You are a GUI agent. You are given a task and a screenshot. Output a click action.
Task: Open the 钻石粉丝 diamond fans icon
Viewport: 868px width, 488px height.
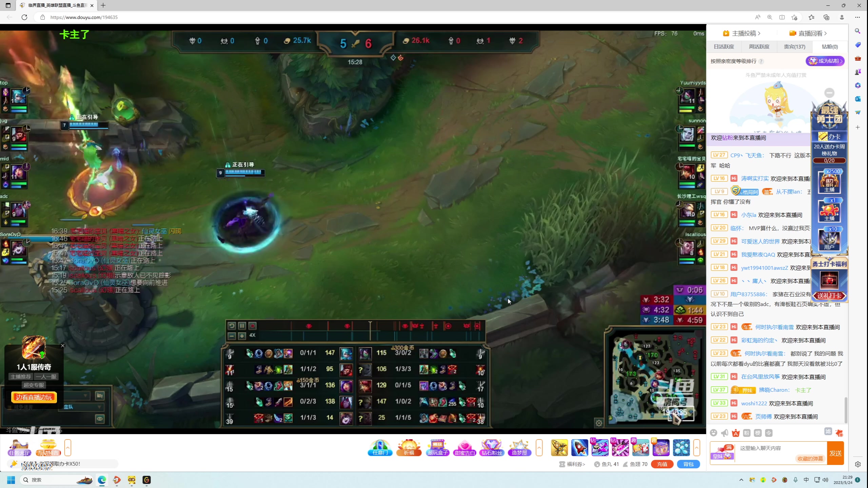pos(492,448)
